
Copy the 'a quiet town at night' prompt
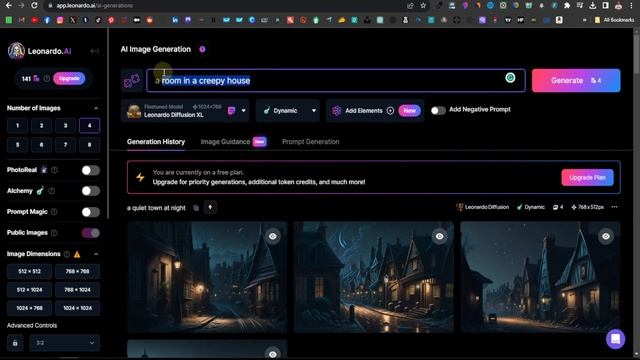[196, 208]
